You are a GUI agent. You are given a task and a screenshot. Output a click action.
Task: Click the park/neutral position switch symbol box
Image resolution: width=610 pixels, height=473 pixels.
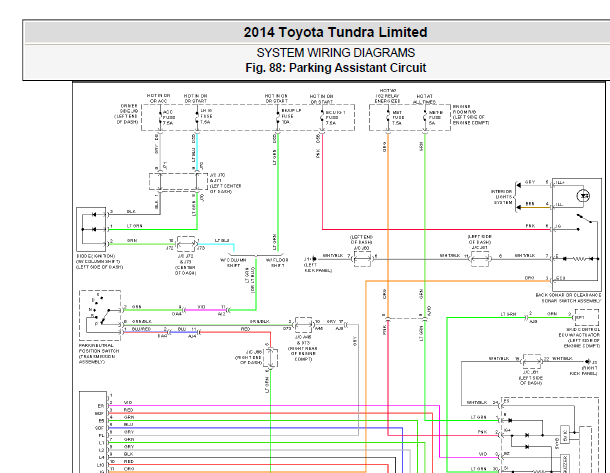100,315
